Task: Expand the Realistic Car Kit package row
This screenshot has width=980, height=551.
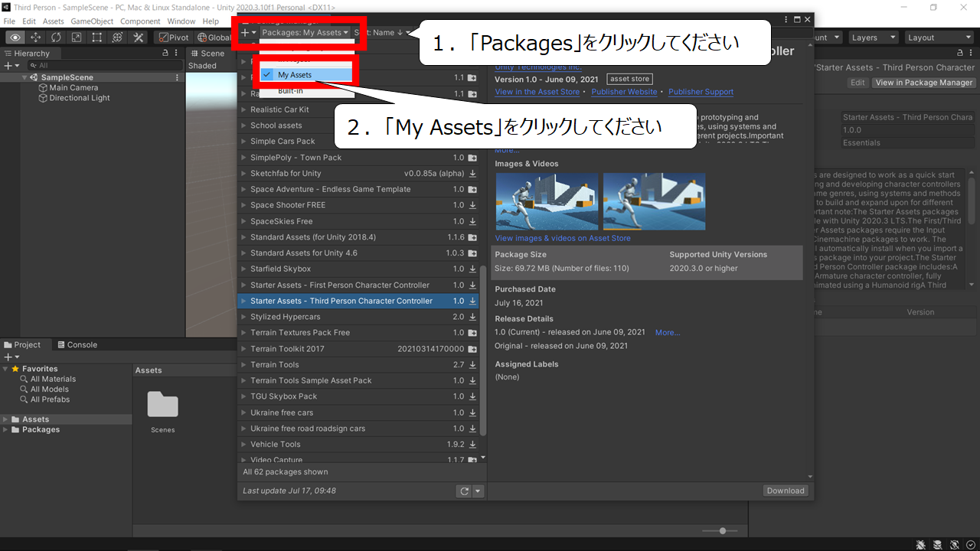Action: pyautogui.click(x=244, y=109)
